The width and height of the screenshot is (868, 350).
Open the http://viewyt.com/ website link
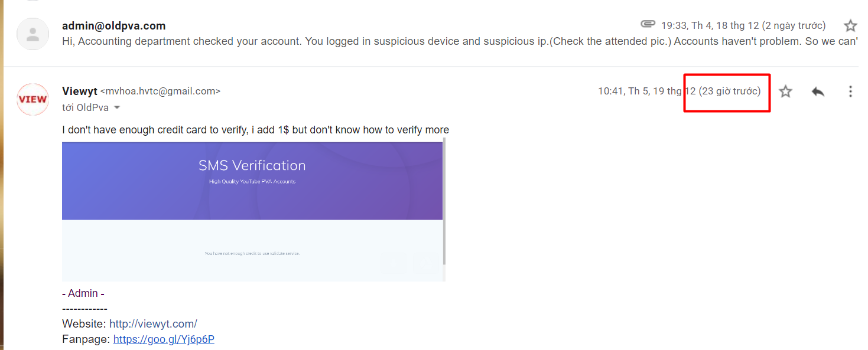tap(153, 324)
